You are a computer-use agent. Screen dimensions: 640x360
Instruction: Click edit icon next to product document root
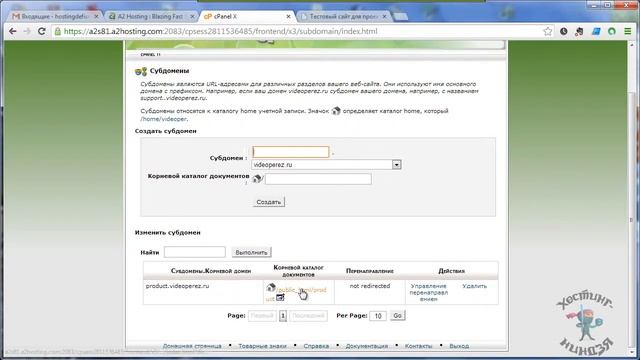pyautogui.click(x=280, y=298)
